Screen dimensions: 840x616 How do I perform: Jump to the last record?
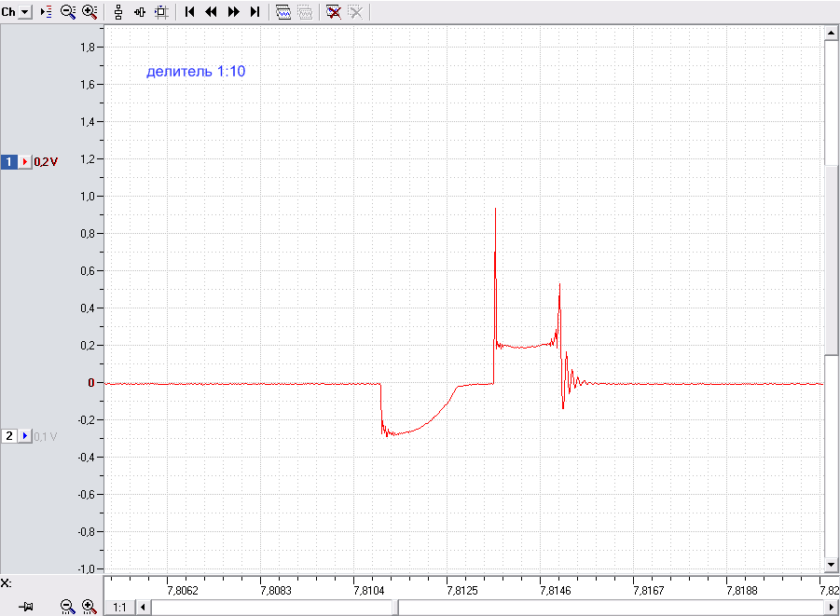coord(255,12)
